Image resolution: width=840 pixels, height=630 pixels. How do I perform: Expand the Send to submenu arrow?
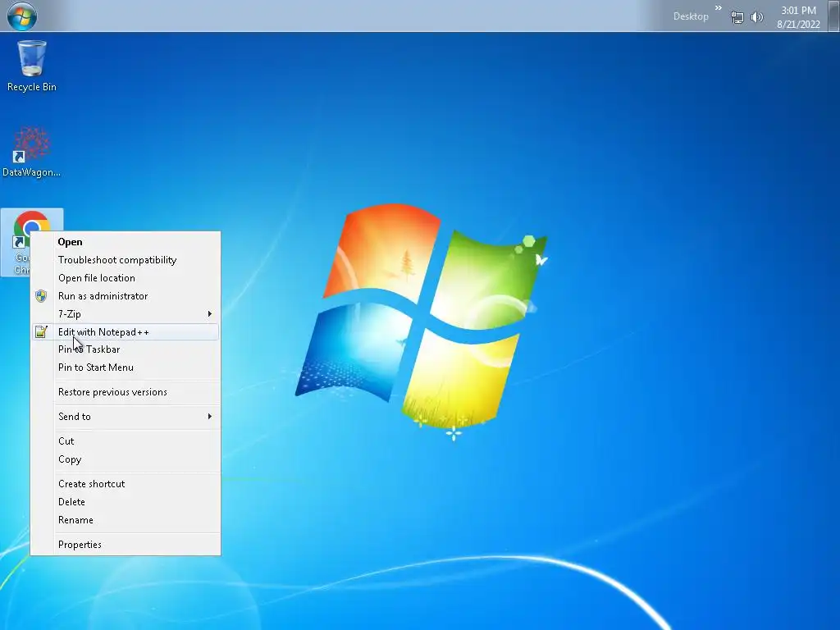[209, 416]
